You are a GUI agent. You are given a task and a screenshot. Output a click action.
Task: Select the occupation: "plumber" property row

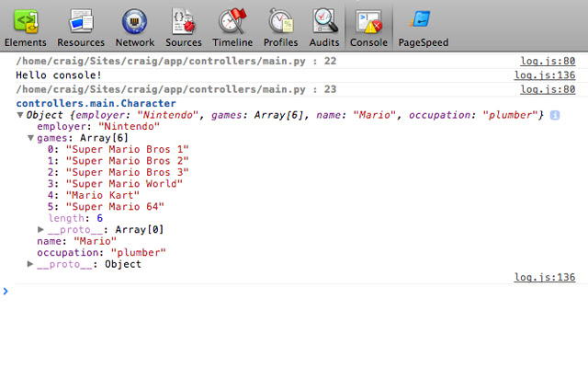pyautogui.click(x=101, y=252)
